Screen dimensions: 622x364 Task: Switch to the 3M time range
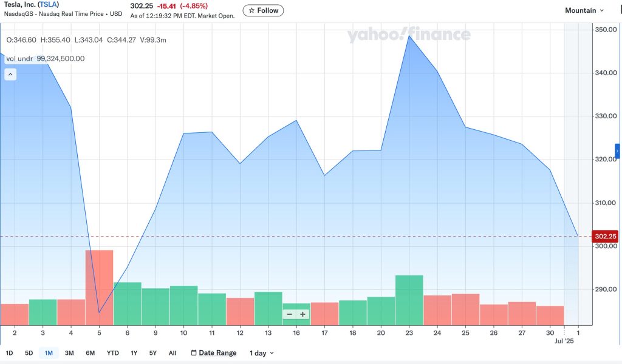coord(69,353)
